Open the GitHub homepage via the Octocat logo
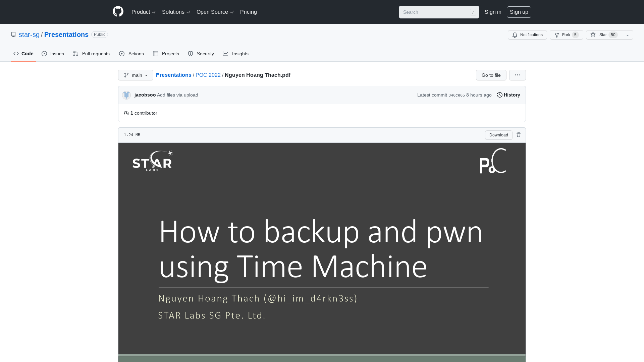Image resolution: width=644 pixels, height=362 pixels. click(118, 11)
